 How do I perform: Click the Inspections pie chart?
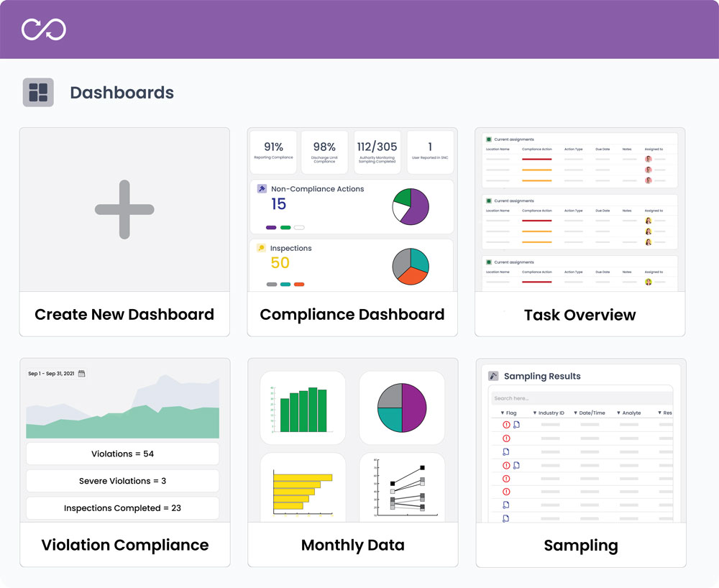(x=411, y=266)
